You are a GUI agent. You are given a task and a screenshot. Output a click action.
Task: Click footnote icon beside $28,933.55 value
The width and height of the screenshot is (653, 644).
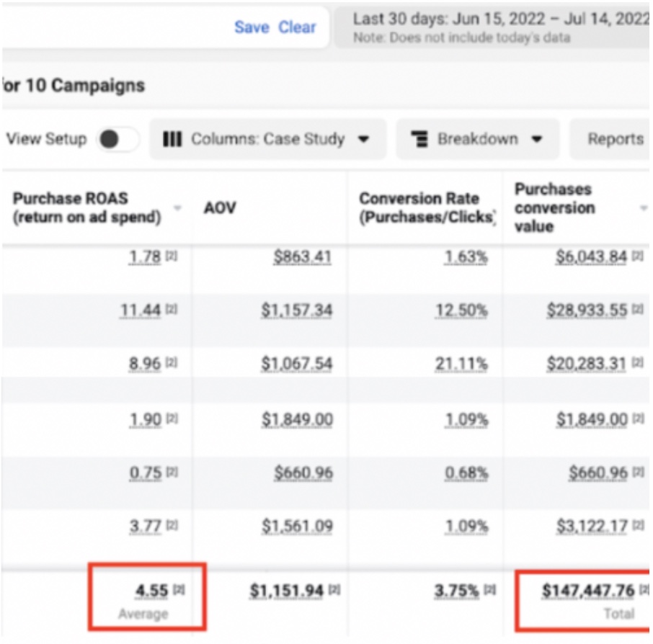tap(636, 310)
